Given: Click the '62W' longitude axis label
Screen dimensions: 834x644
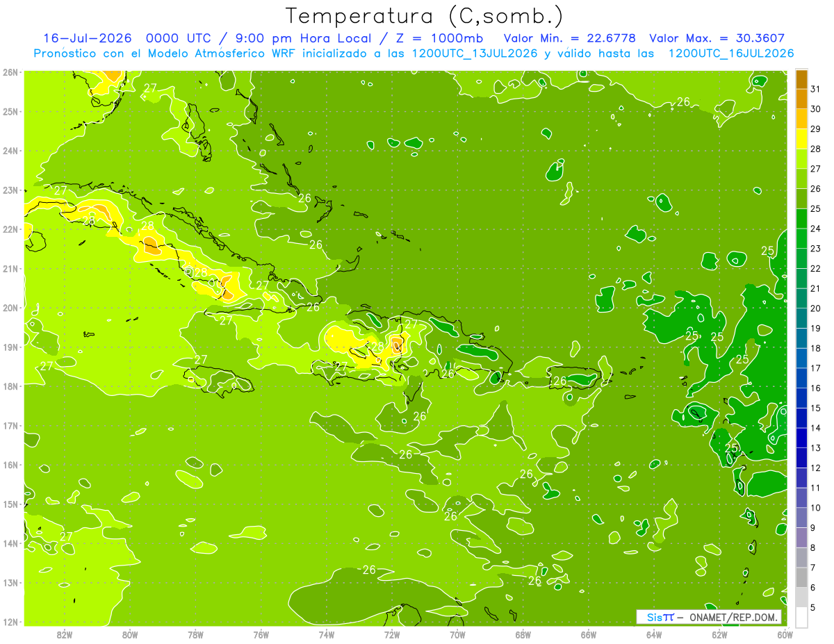Looking at the screenshot, I should point(719,634).
